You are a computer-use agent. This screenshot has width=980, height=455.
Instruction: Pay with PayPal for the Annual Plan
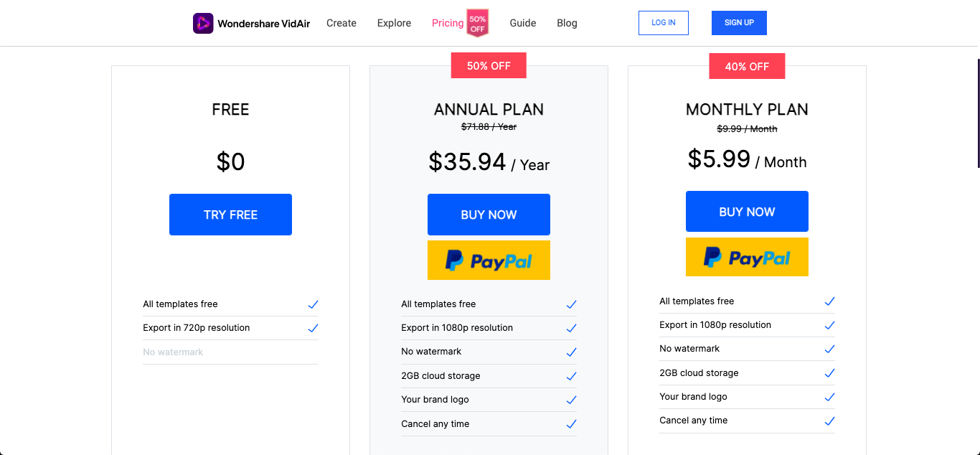click(x=489, y=260)
